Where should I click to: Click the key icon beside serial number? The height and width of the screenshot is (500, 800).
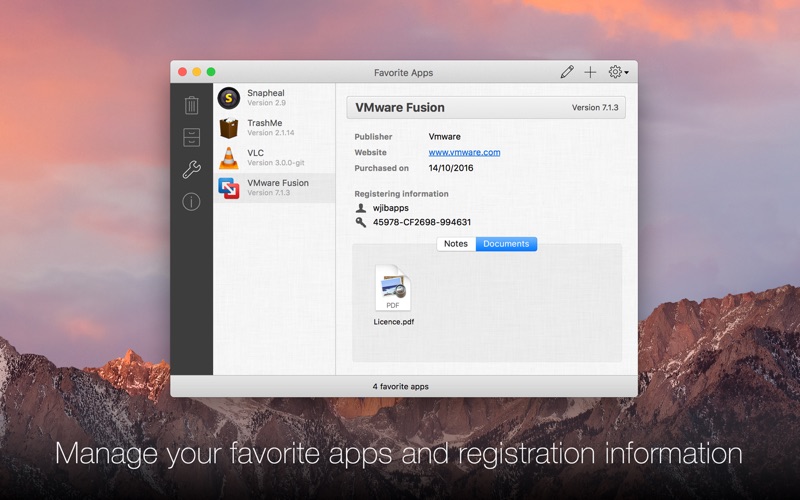(361, 222)
